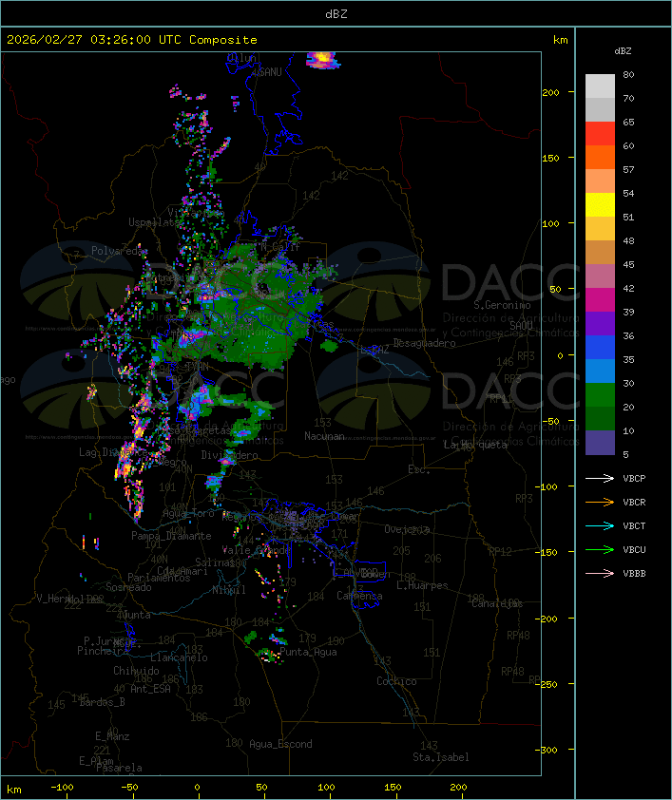The width and height of the screenshot is (672, 800).
Task: Click the Agua_Toro map label
Action: 188,513
